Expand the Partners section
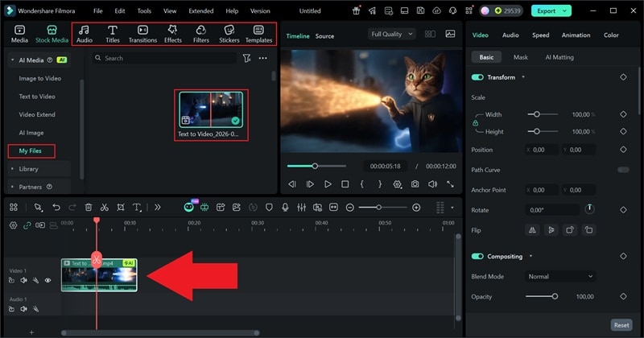644x338 pixels. 12,187
